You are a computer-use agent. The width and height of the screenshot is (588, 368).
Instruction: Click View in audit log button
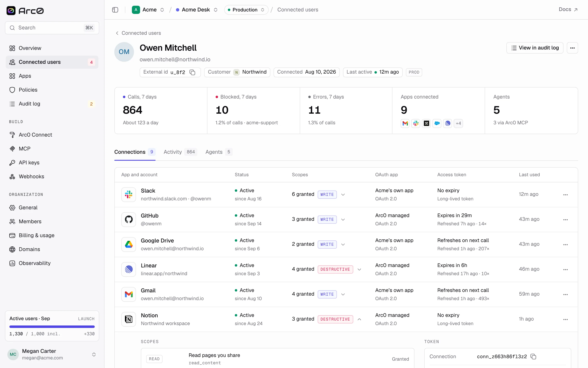535,48
